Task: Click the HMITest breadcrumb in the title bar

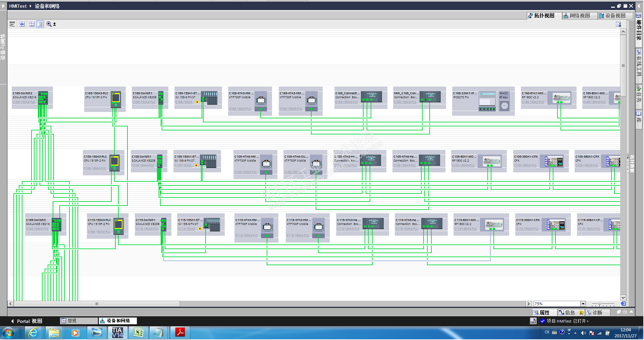Action: 18,6
